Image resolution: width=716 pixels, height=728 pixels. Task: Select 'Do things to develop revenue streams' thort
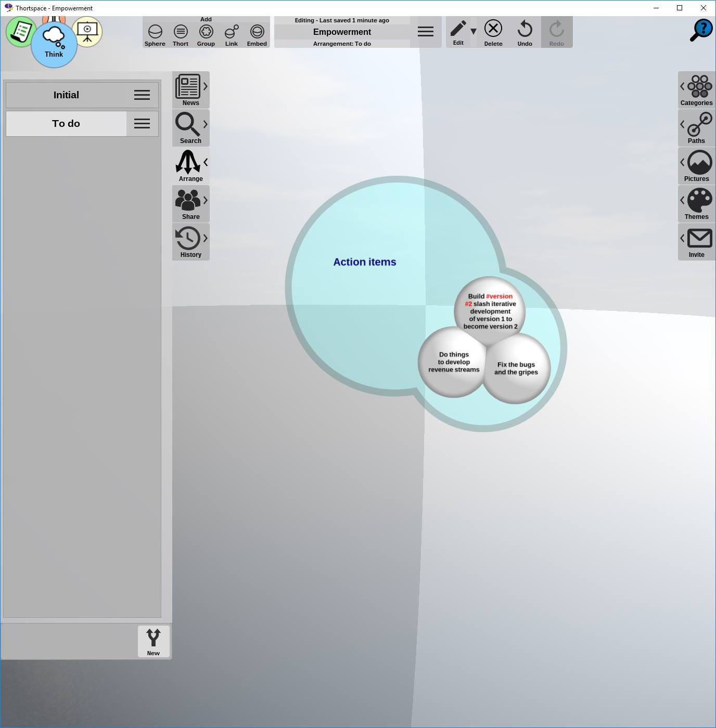(x=453, y=362)
